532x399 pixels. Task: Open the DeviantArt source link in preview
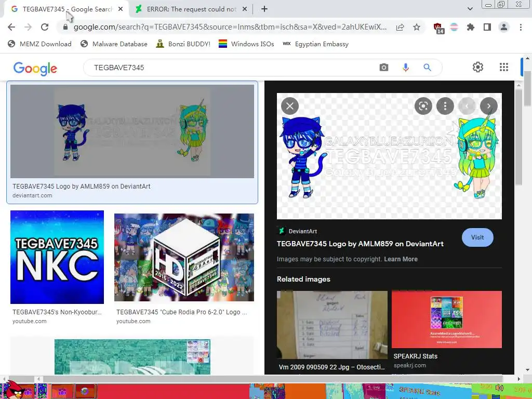297,231
